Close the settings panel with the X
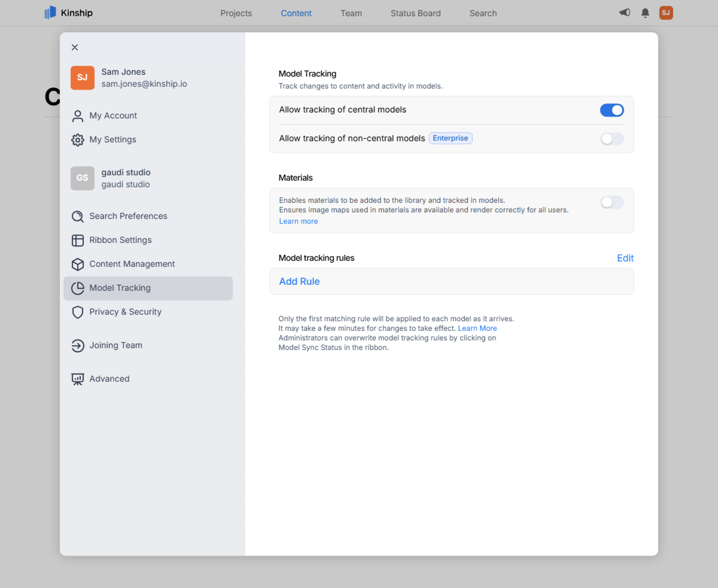Image resolution: width=718 pixels, height=588 pixels. pyautogui.click(x=74, y=47)
